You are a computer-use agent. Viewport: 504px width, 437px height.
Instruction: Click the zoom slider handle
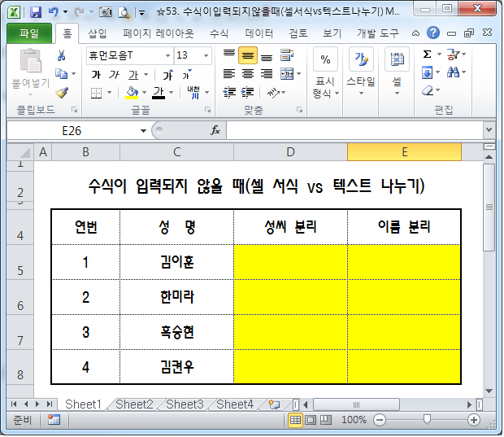(427, 419)
